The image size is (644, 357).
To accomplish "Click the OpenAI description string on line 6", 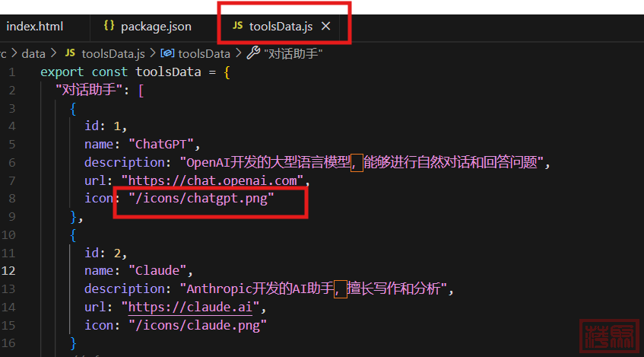I will [362, 162].
